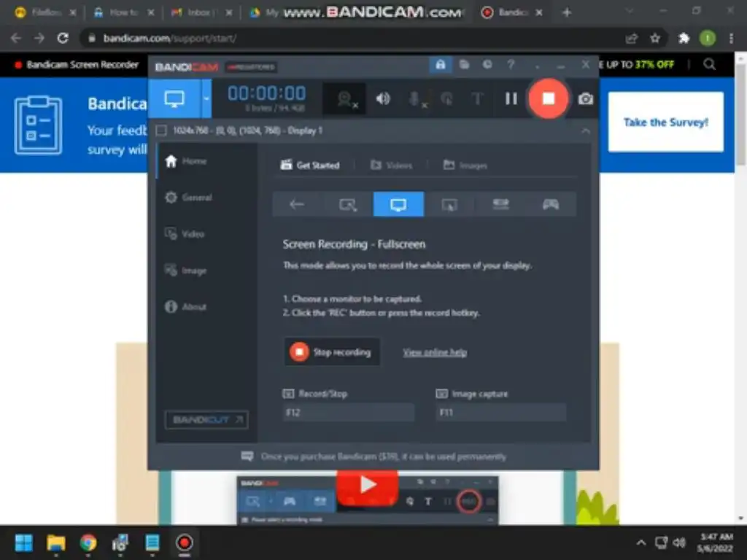
Task: Click the purchase Bandicam message bar
Action: pyautogui.click(x=374, y=456)
